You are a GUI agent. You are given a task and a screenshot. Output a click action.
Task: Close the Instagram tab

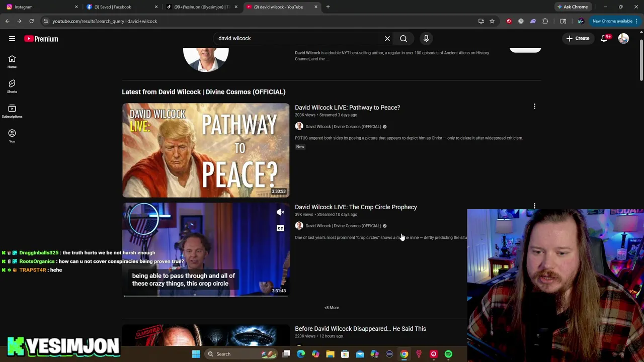tap(76, 7)
